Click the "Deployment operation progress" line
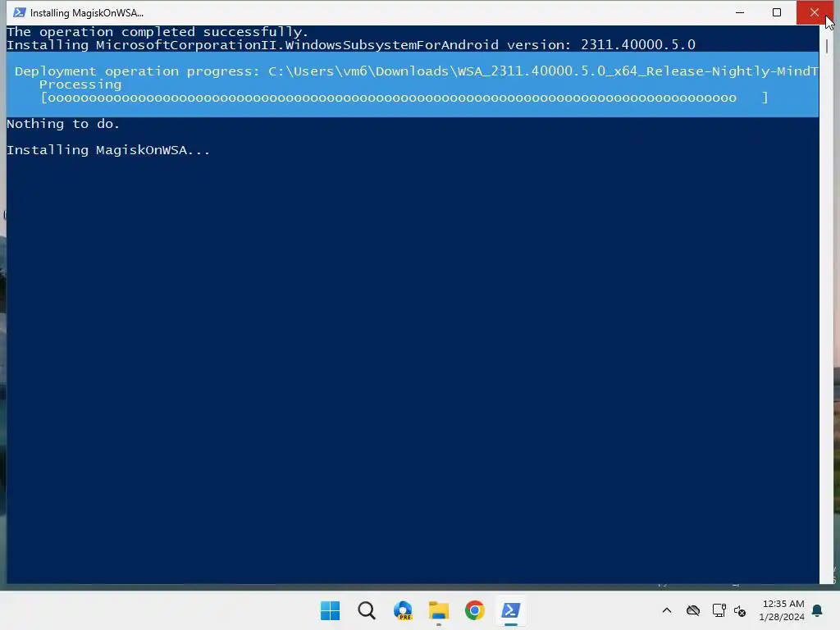The image size is (840, 630). tap(416, 71)
